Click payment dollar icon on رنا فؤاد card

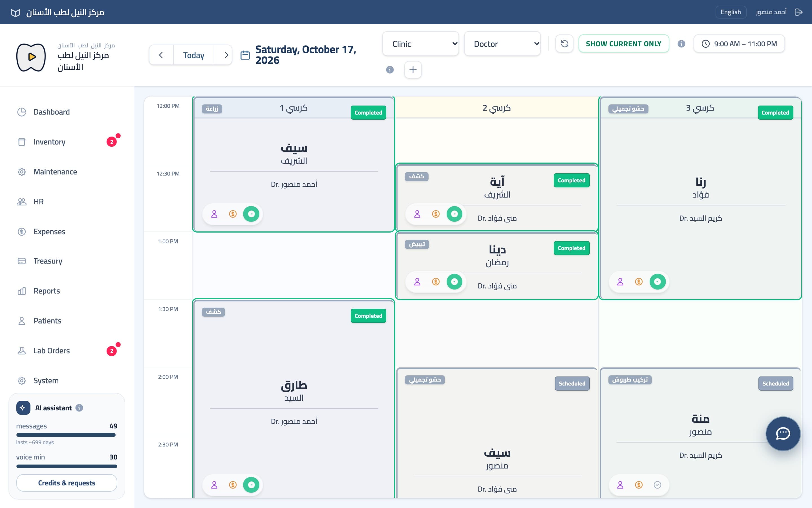coord(639,282)
